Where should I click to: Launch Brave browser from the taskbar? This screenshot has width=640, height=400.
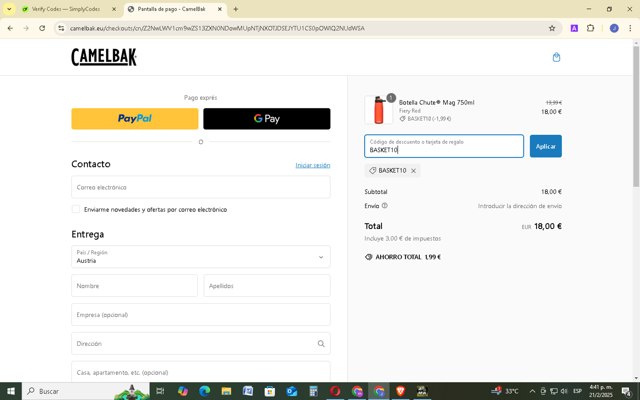point(400,391)
